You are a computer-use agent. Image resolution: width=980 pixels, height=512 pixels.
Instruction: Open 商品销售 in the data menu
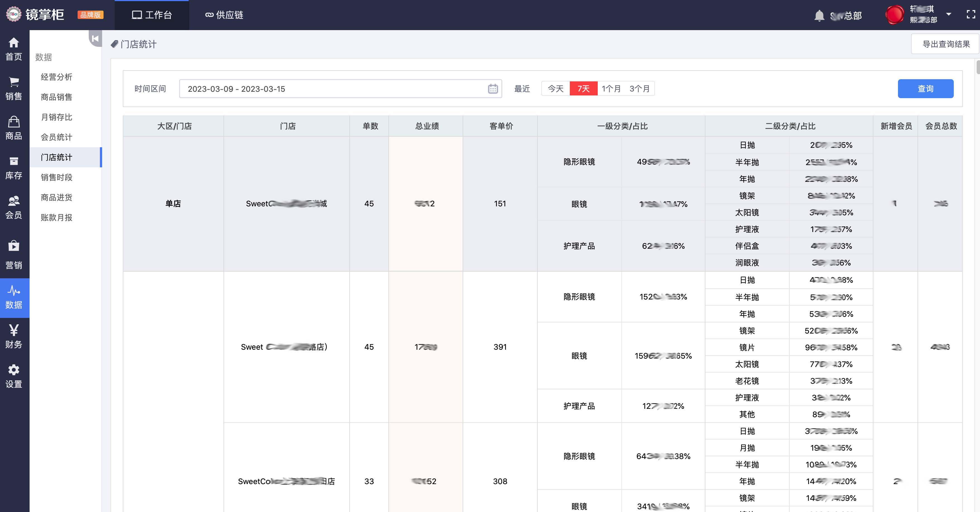57,97
